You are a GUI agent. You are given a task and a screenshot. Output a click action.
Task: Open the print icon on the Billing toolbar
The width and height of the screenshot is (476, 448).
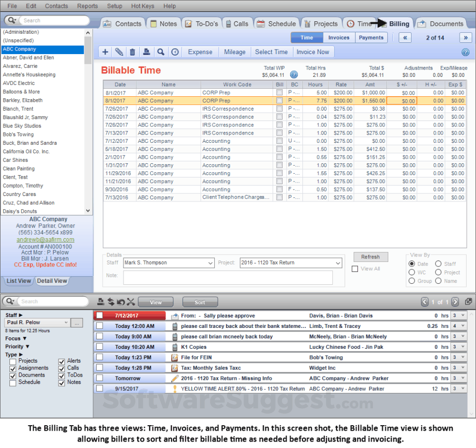coord(146,52)
